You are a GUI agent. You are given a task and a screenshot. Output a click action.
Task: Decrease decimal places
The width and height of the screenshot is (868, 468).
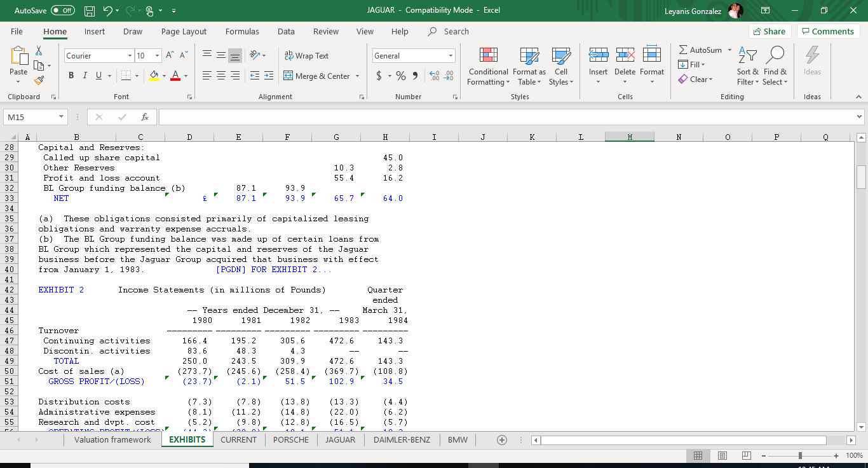448,76
